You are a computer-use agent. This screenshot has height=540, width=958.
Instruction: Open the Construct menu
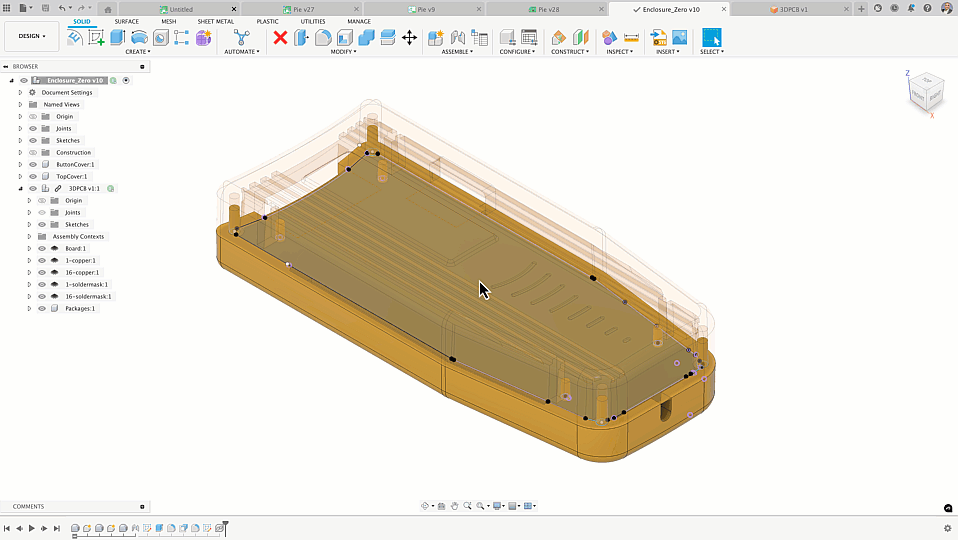(x=569, y=51)
